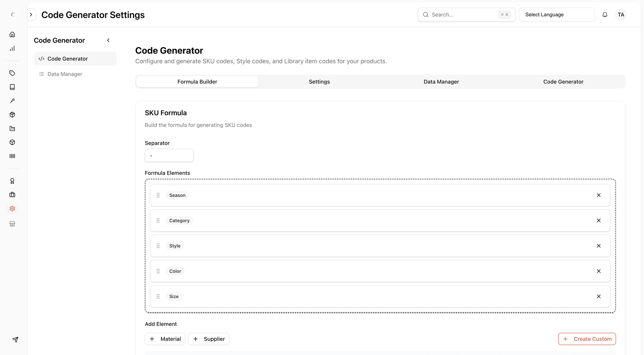The height and width of the screenshot is (355, 644).
Task: Click the Separator input field
Action: [x=169, y=155]
